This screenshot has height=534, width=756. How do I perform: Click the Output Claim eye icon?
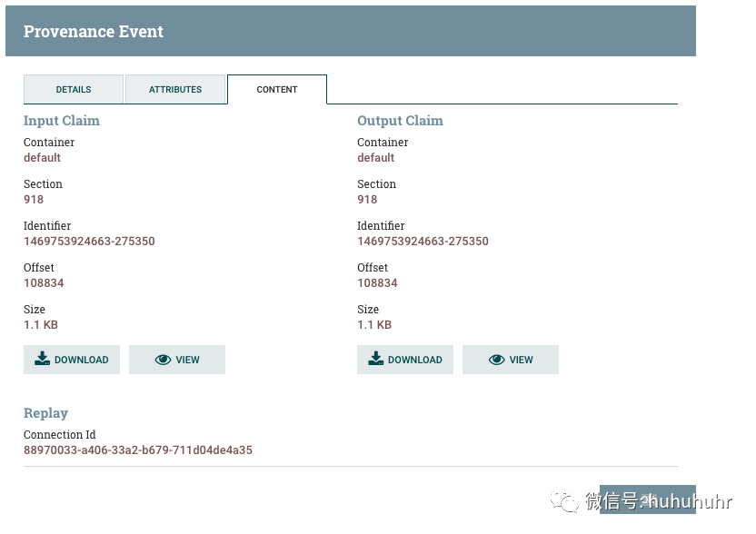(497, 360)
